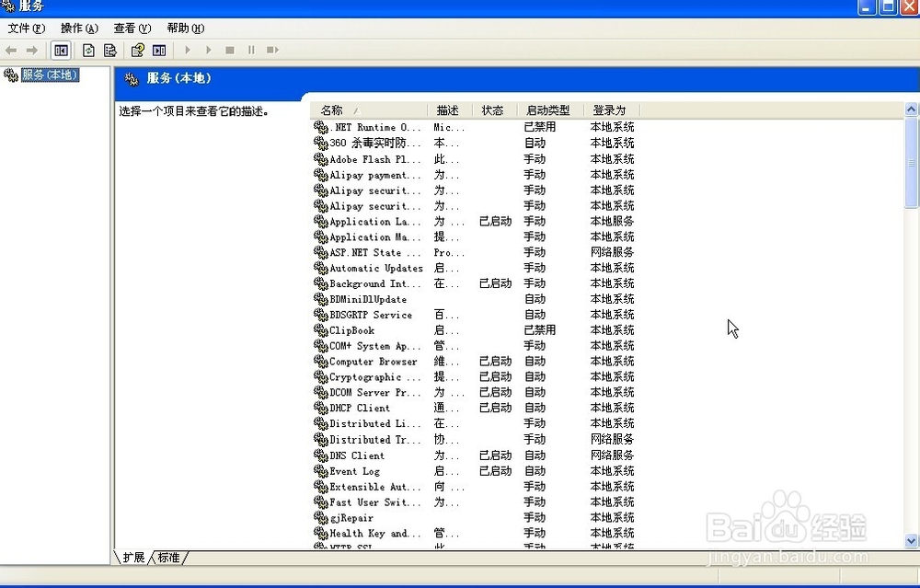Click the gear icon of Computer Browser
The height and width of the screenshot is (588, 920).
point(321,361)
